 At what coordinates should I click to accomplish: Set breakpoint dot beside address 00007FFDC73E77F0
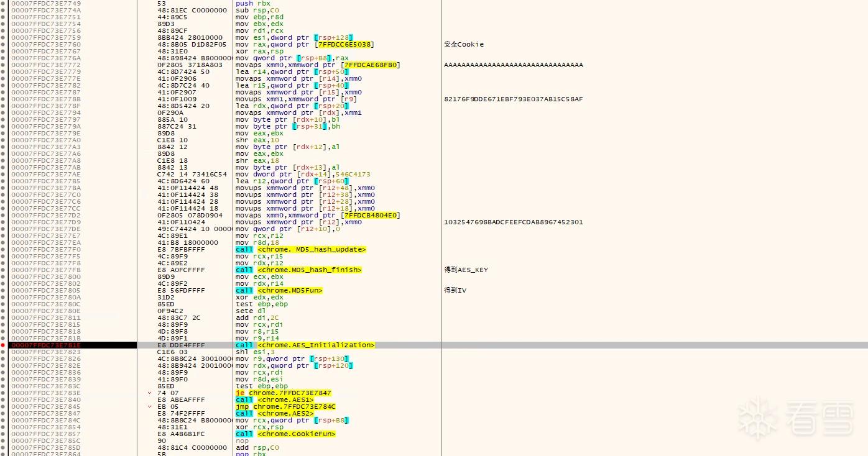pos(3,249)
